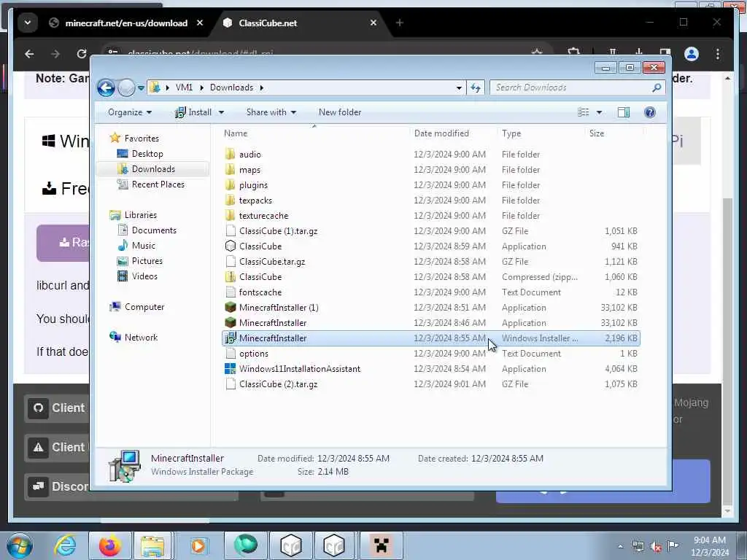Expand the arrow after Downloads breadcrumb

click(262, 87)
